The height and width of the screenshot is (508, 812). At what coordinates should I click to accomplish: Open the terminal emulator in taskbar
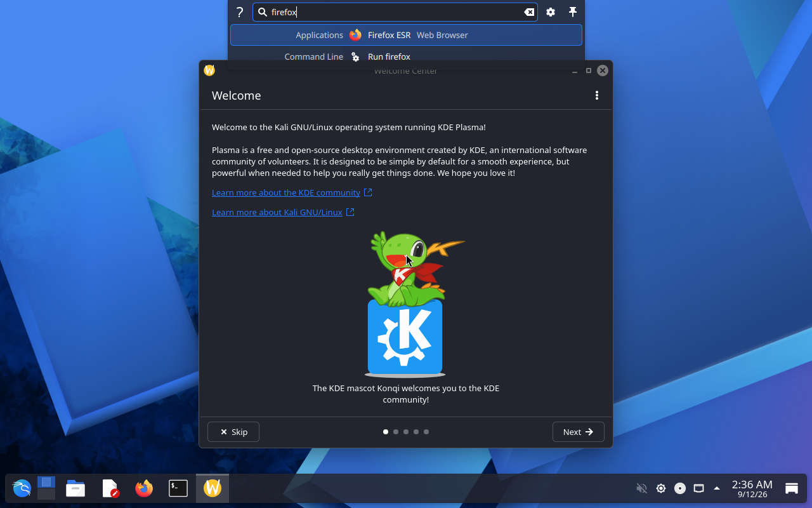click(x=178, y=488)
